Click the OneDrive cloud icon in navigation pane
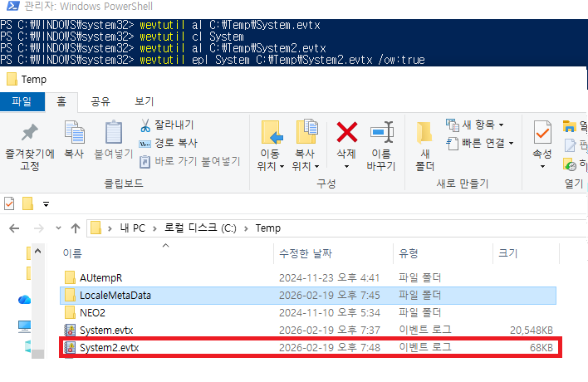Screen dimensions: 588x382 click(24, 300)
